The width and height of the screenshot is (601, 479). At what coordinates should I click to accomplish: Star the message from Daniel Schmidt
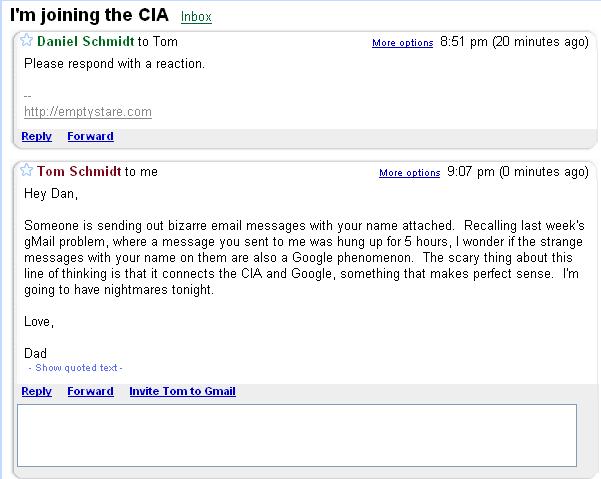(27, 41)
